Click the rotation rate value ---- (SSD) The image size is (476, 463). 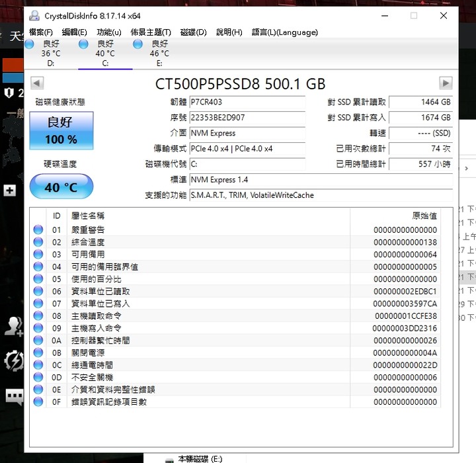[420, 133]
